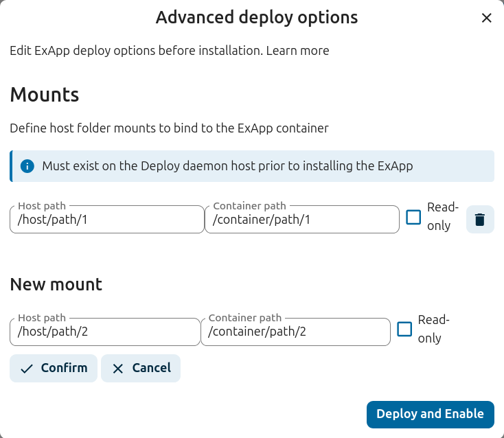
Task: Open the Learn more link
Action: 297,51
